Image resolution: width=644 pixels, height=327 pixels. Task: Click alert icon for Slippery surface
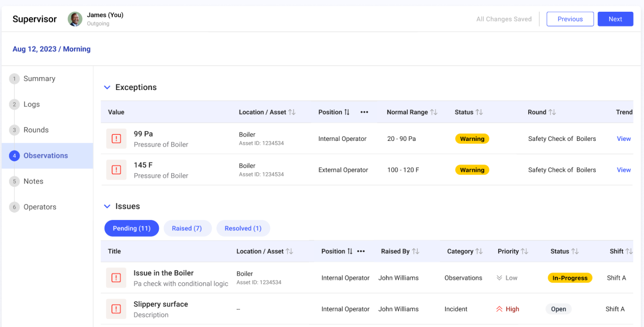point(116,309)
